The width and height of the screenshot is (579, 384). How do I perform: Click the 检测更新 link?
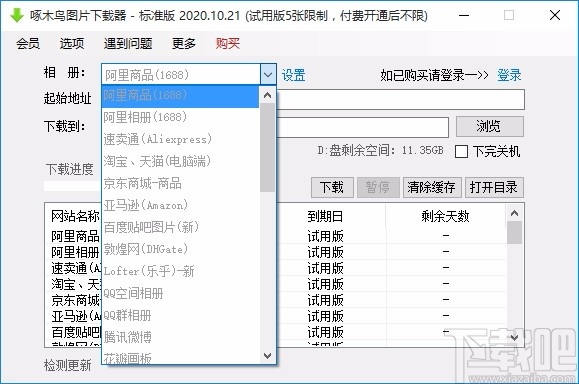tap(68, 366)
